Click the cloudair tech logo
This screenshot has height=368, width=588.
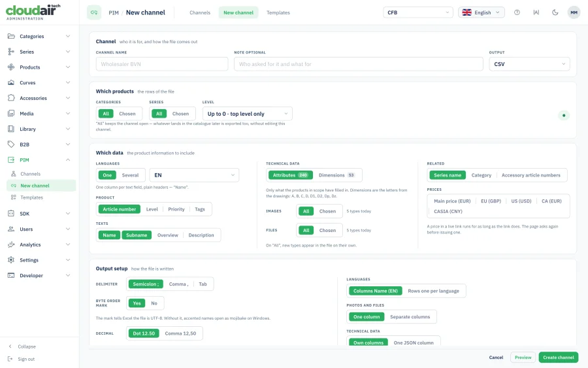[x=33, y=12]
